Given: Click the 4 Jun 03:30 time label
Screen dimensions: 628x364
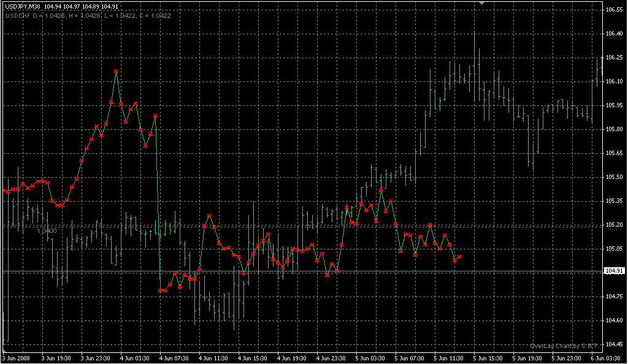Looking at the screenshot, I should pos(134,358).
